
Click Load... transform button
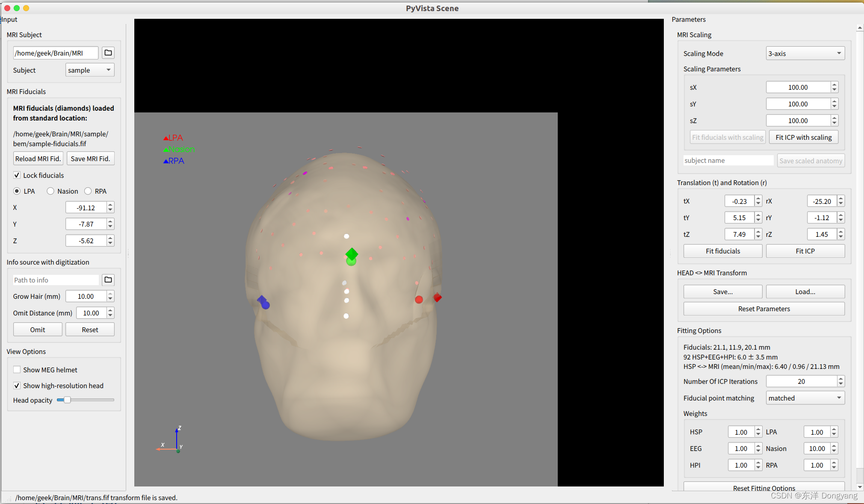tap(805, 292)
